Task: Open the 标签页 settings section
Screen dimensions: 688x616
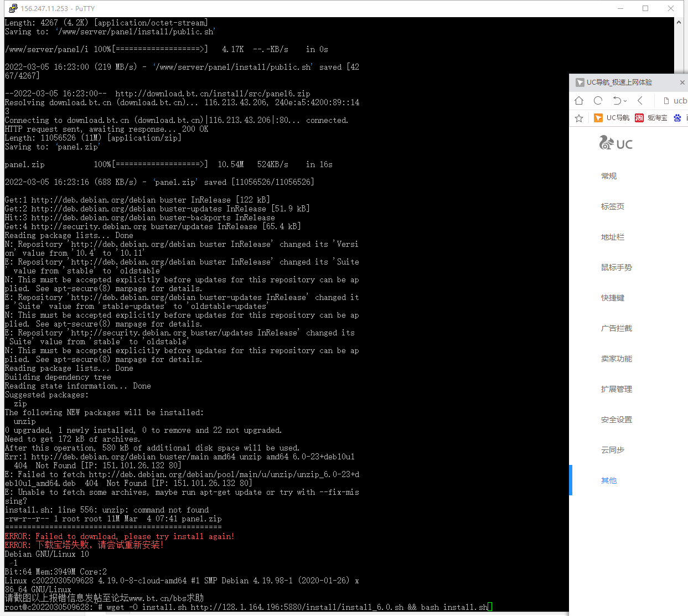Action: (613, 206)
